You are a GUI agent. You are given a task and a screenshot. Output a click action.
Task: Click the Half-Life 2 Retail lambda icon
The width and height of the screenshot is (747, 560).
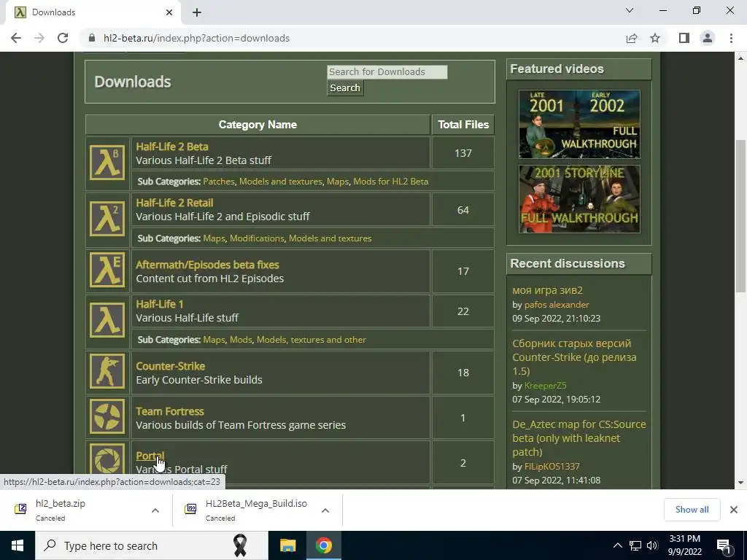[107, 219]
